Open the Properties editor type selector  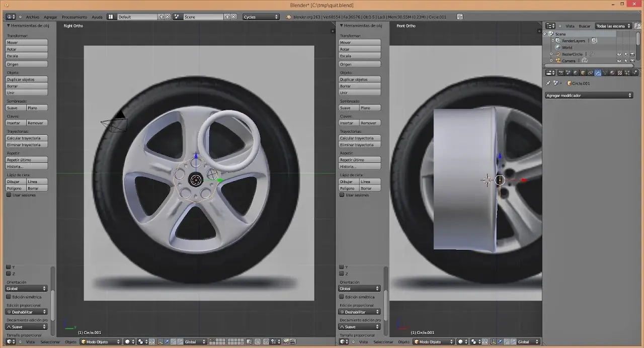(550, 72)
